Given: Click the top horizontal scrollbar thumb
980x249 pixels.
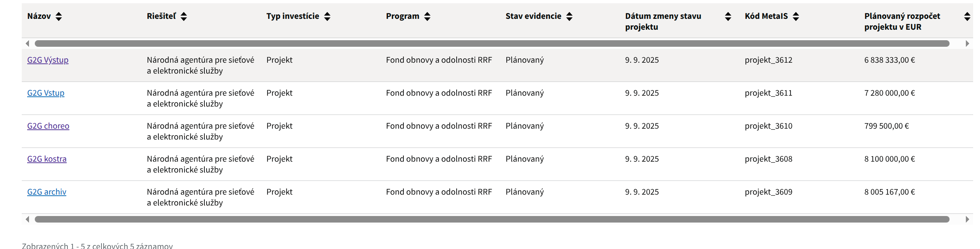Looking at the screenshot, I should pyautogui.click(x=491, y=43).
